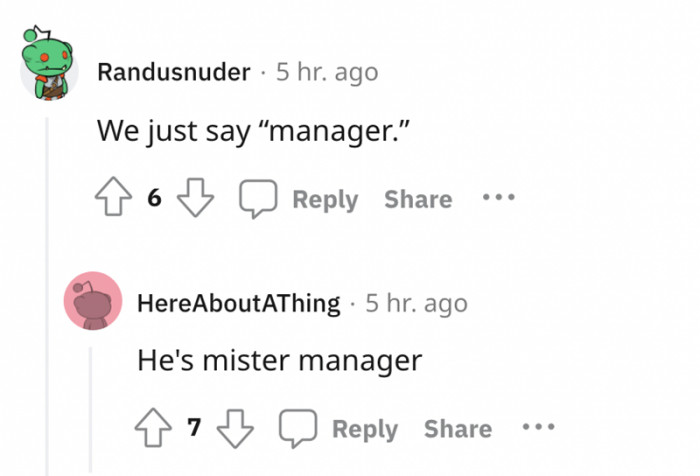Click speech bubble icon on HereAboutAThing's comment

[x=296, y=429]
